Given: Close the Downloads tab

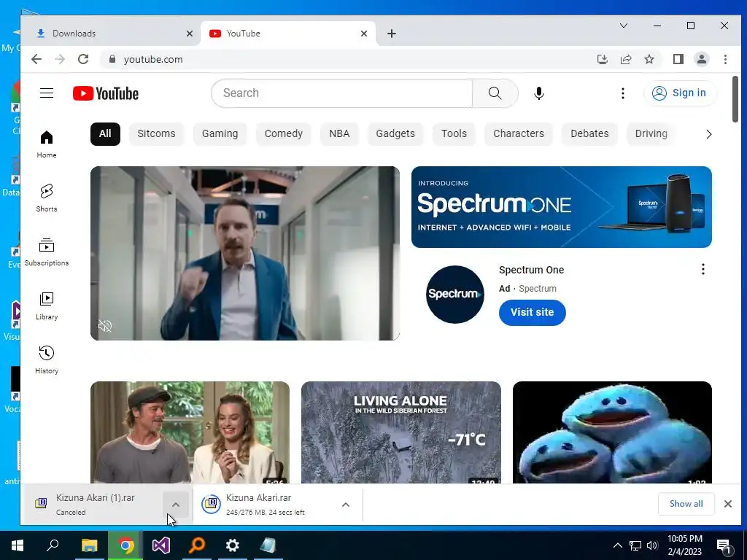Looking at the screenshot, I should coord(190,34).
